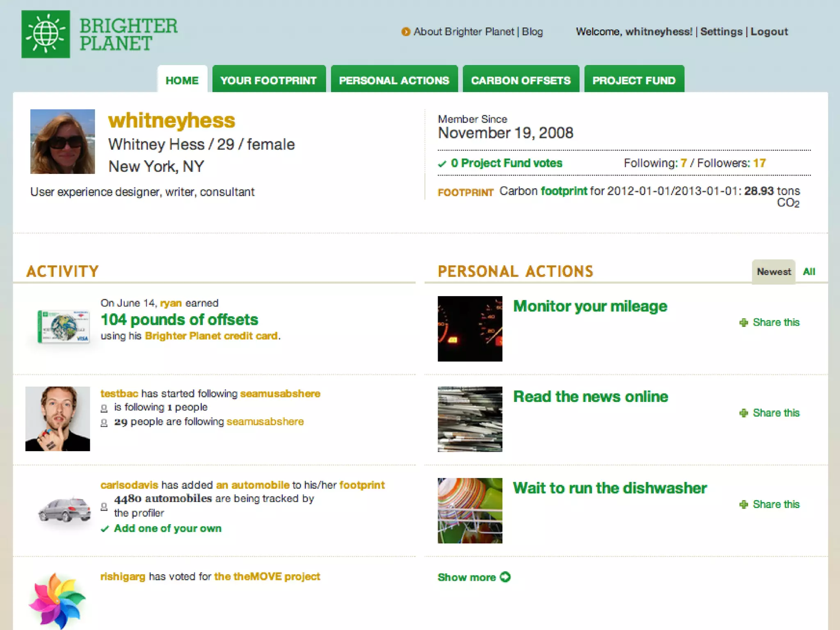Open Add one of your own link
This screenshot has width=840, height=630.
coord(167,528)
